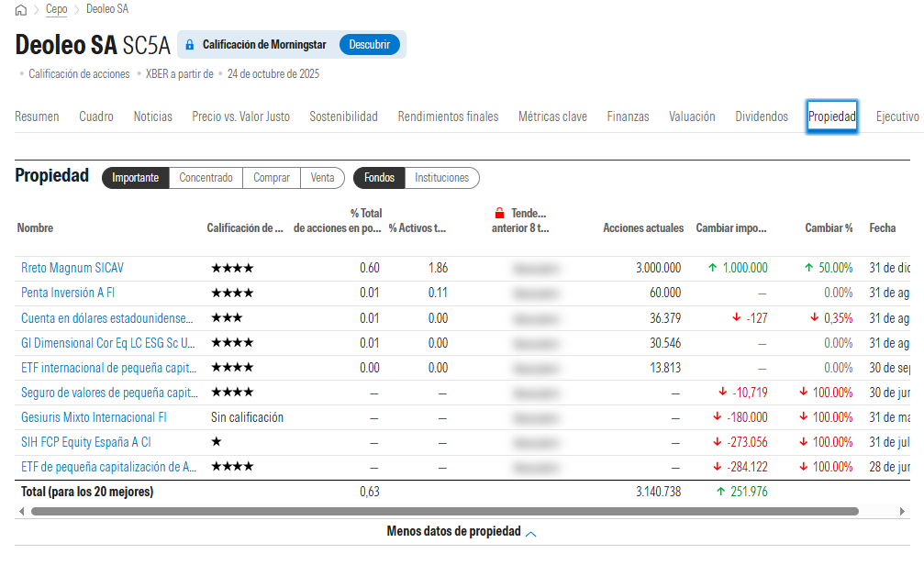Open the Valuación tab
Screen dimensions: 924x565
pos(692,116)
